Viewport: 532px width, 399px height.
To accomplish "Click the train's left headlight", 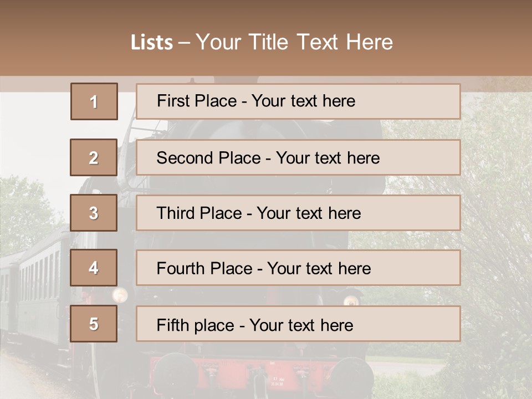I will [120, 294].
